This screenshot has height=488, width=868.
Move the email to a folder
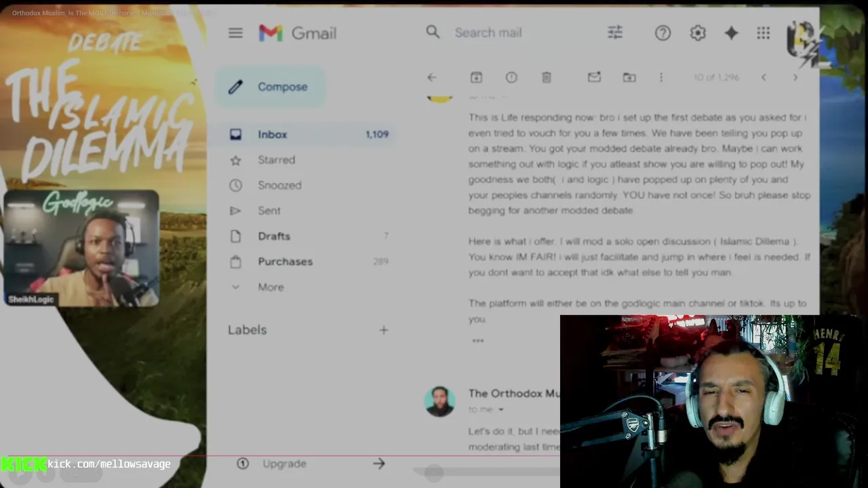629,77
